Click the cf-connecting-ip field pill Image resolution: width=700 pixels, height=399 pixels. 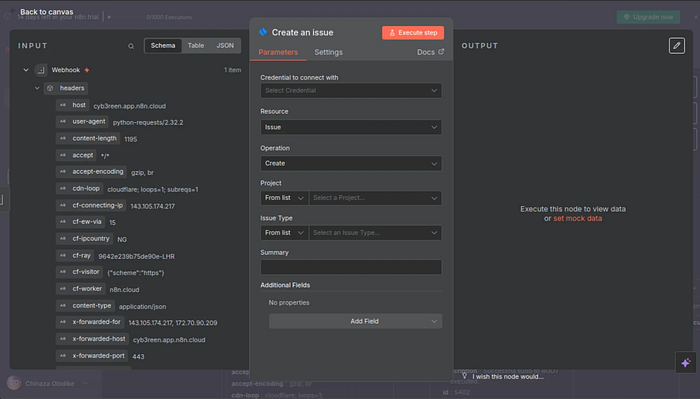tap(91, 206)
